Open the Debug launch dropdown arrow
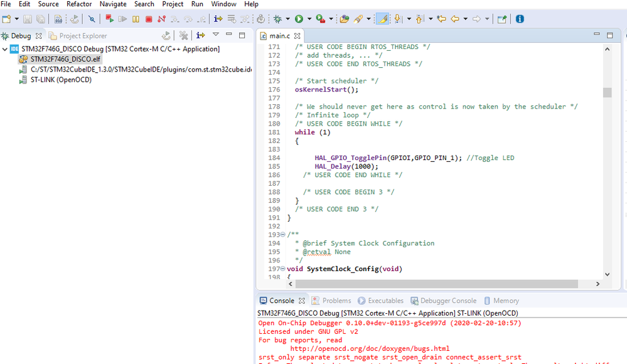The height and width of the screenshot is (364, 627). (x=287, y=19)
